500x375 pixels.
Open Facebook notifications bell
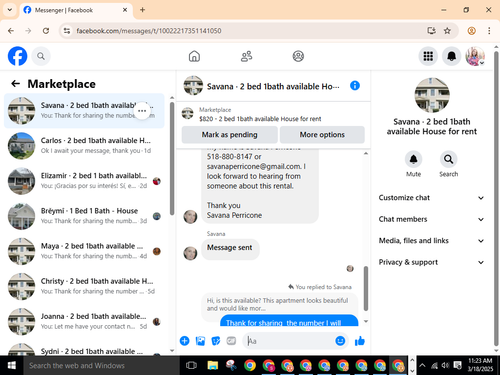pyautogui.click(x=451, y=56)
